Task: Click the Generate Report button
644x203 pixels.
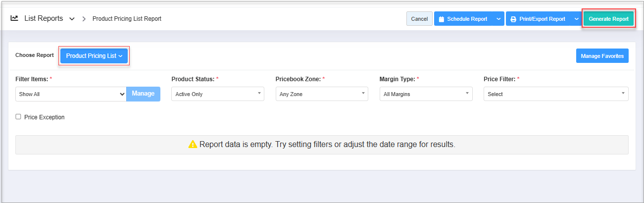Action: tap(608, 19)
